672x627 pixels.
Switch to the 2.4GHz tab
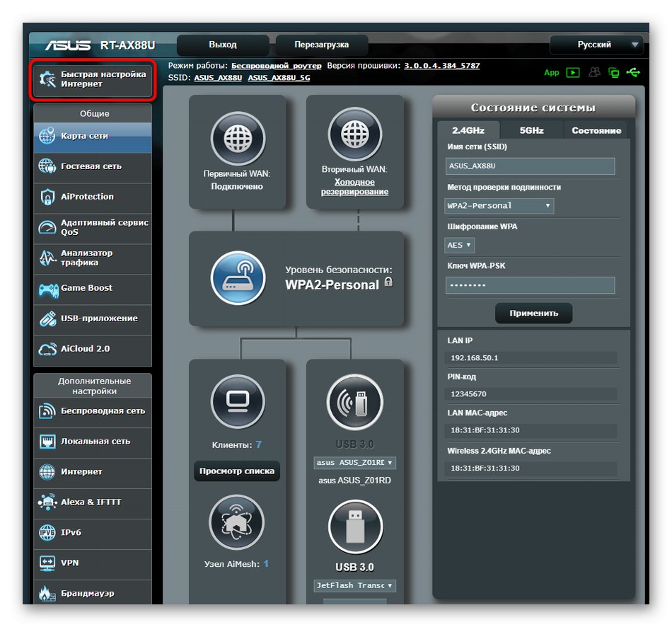(x=468, y=130)
